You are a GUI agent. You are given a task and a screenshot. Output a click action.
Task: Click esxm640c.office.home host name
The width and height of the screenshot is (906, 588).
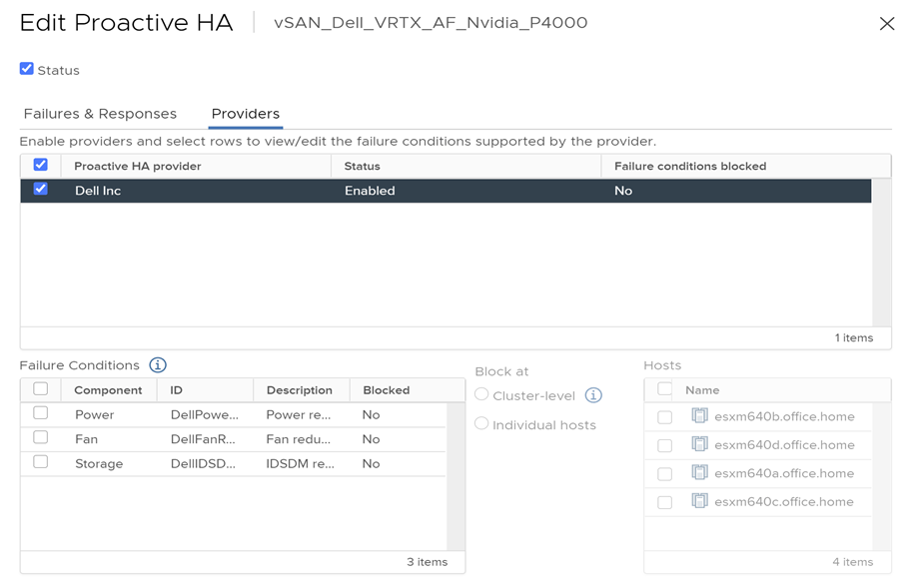click(x=784, y=501)
